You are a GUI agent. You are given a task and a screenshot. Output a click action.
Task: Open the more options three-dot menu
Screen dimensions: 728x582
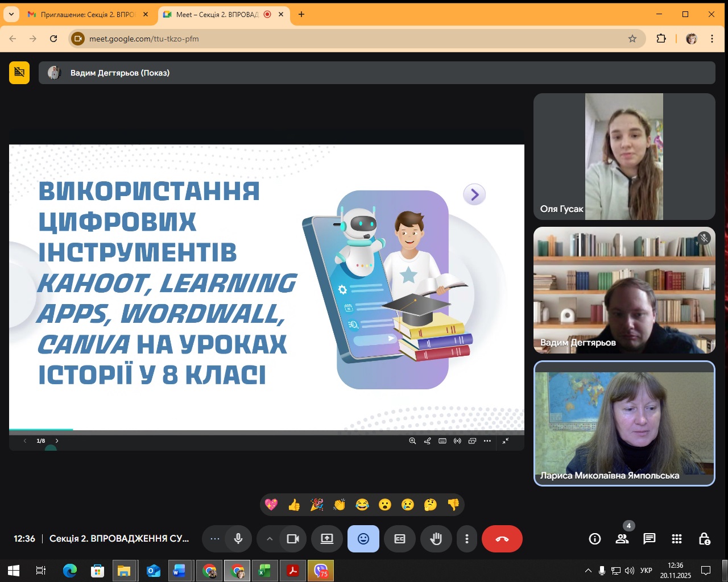click(x=467, y=539)
